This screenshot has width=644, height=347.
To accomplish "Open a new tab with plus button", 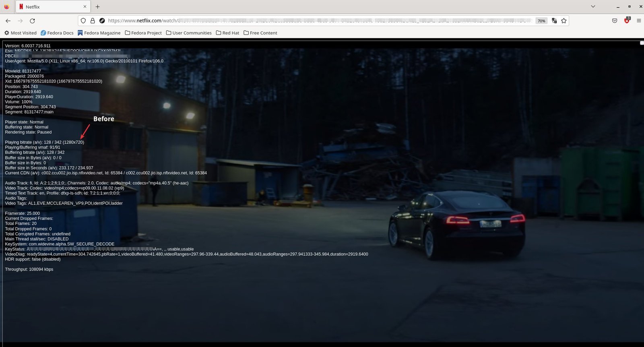I will (x=97, y=6).
